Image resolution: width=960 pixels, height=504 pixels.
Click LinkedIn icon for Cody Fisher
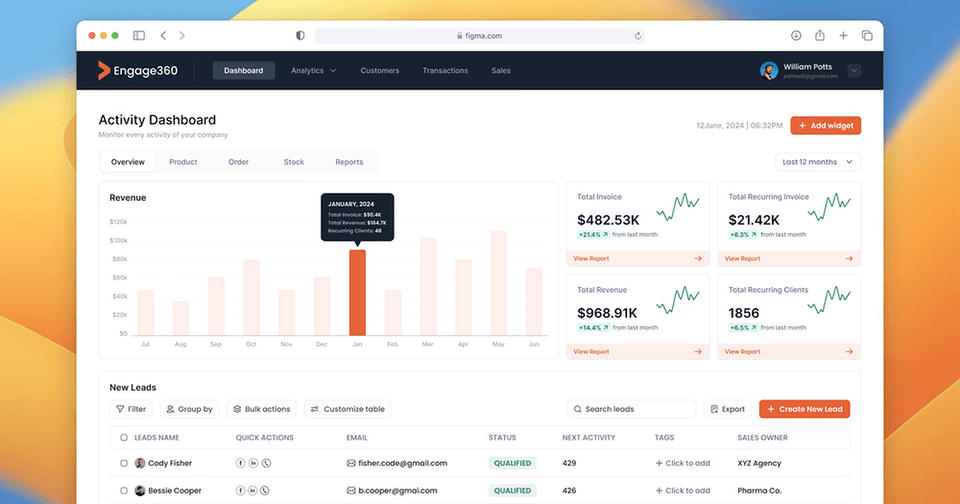253,463
